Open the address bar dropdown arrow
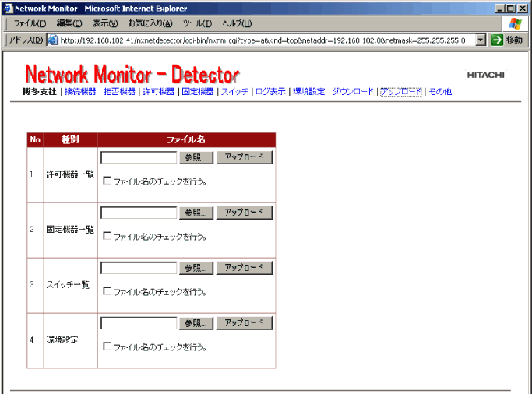 coord(480,40)
